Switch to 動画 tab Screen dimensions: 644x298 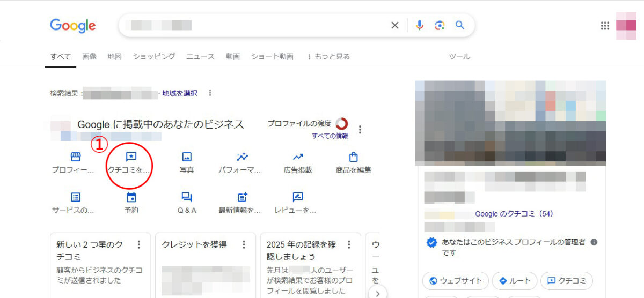233,56
